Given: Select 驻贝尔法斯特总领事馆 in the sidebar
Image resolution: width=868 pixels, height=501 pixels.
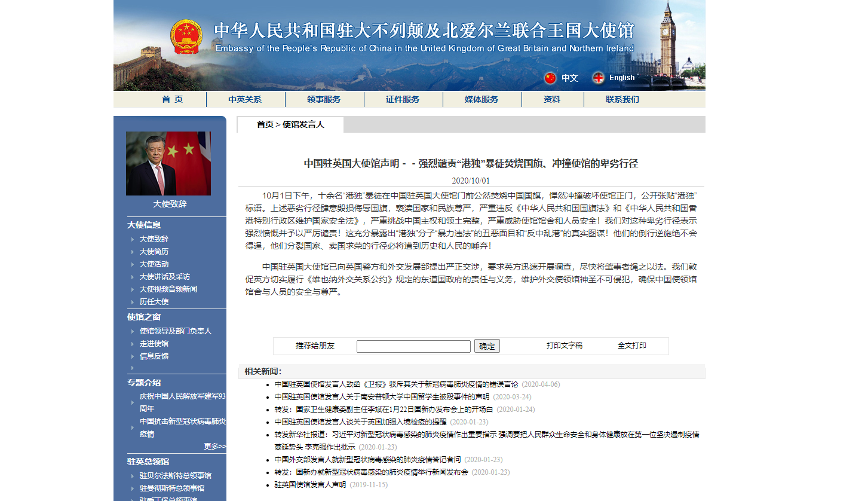Looking at the screenshot, I should pos(176,476).
